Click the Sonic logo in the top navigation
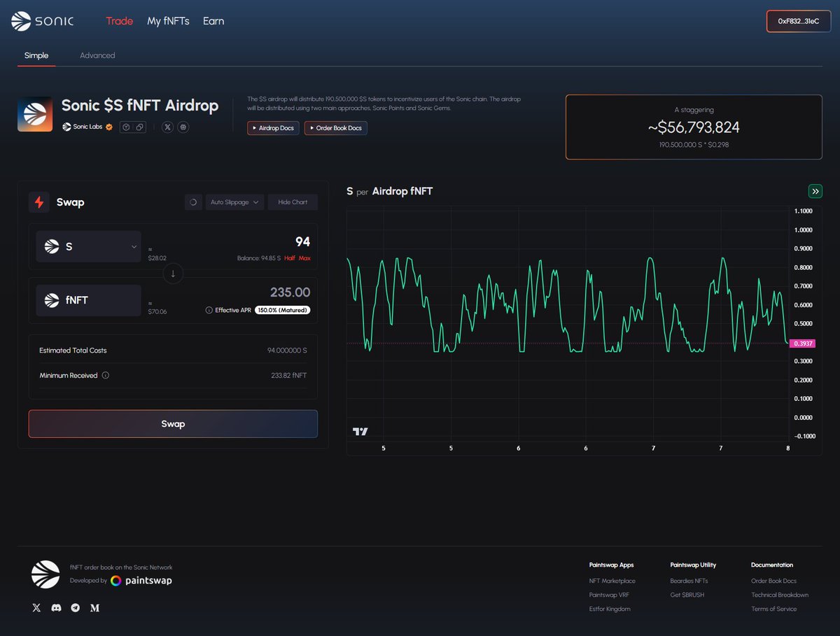 click(43, 21)
